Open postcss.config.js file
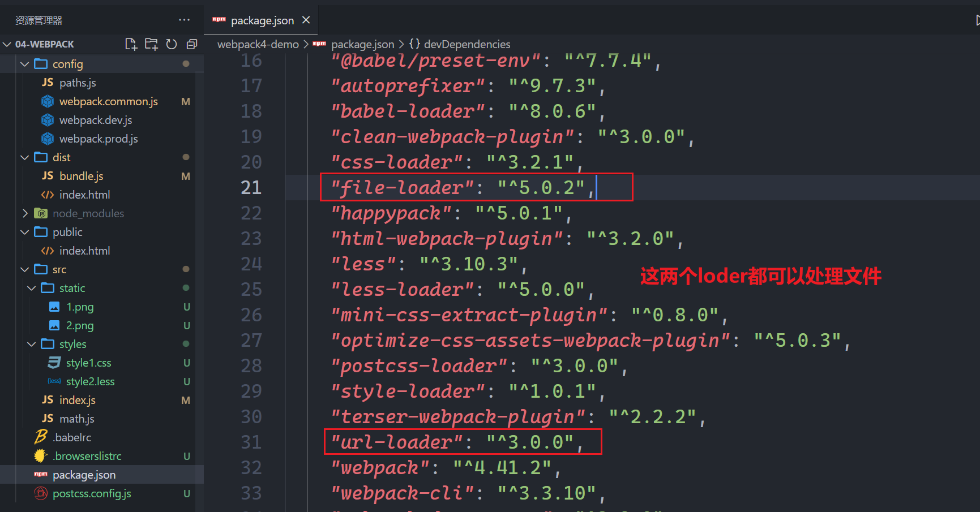This screenshot has height=512, width=980. [92, 493]
